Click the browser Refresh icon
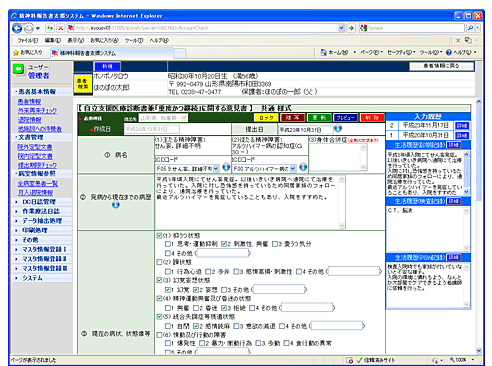Screen dimensions: 492x366 coord(50,28)
